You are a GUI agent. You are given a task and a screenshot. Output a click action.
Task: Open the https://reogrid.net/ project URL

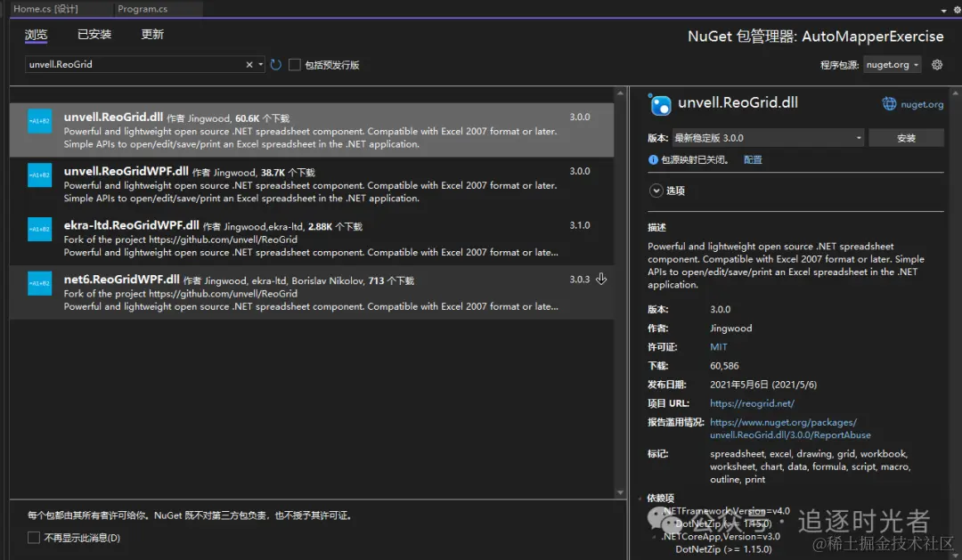752,403
